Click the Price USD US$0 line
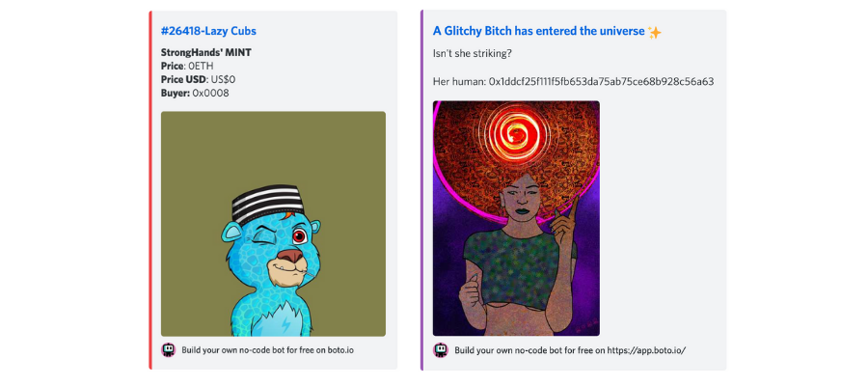 (x=198, y=80)
